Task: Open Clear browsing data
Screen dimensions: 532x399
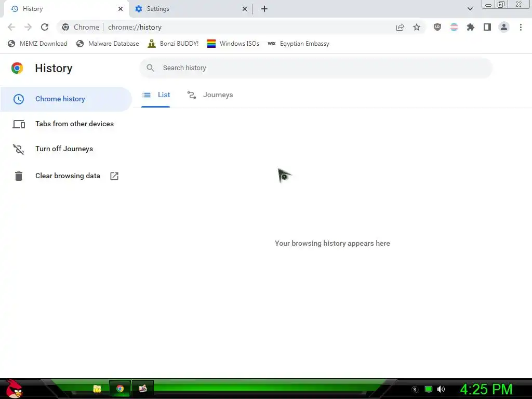Action: pos(66,176)
